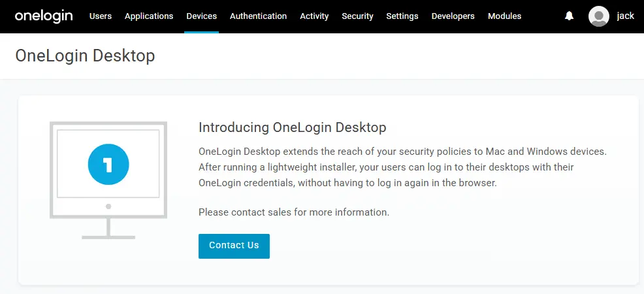Screen dimensions: 644x294
Task: Open the Devices menu
Action: 202,16
